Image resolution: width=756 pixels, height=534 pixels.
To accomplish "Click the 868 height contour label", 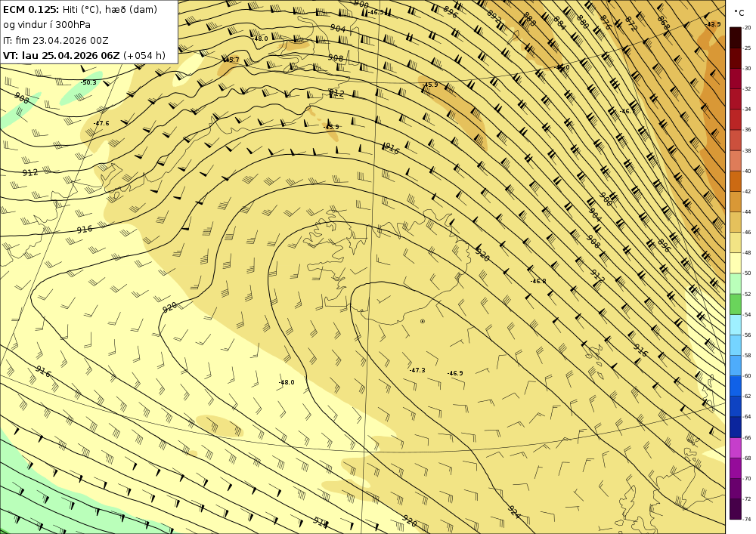I will [x=664, y=23].
